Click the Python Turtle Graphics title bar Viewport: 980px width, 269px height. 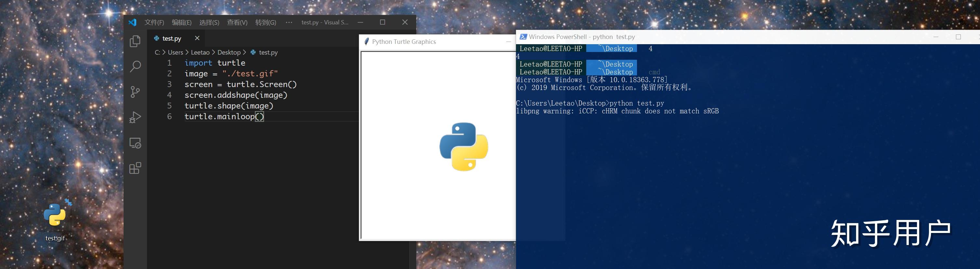437,42
